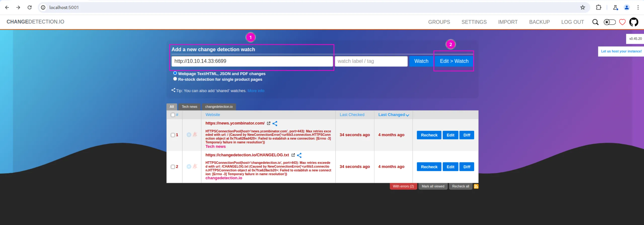
Task: Click Mark all viewed button
Action: tap(433, 186)
